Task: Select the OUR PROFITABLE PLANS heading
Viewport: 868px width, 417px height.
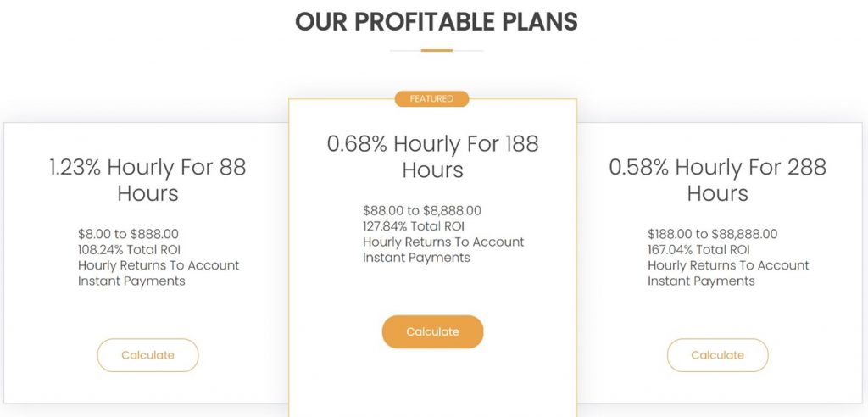Action: (437, 21)
